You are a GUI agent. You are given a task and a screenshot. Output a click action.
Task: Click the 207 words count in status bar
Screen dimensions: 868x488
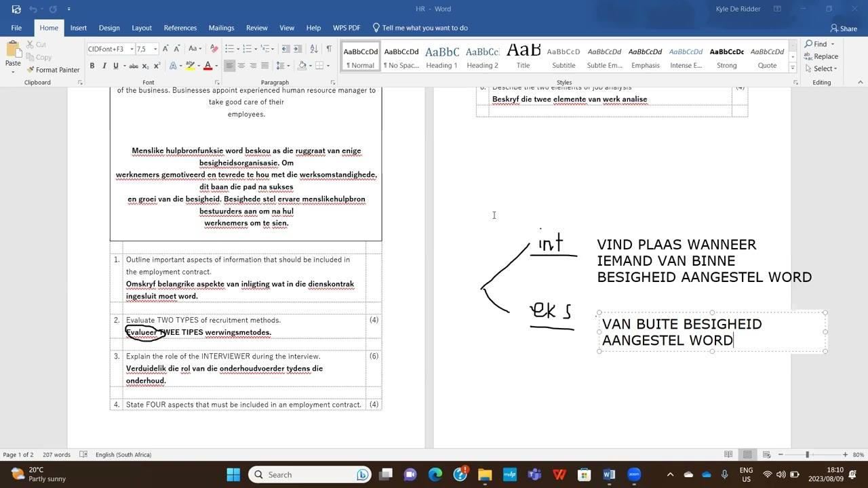coord(56,455)
